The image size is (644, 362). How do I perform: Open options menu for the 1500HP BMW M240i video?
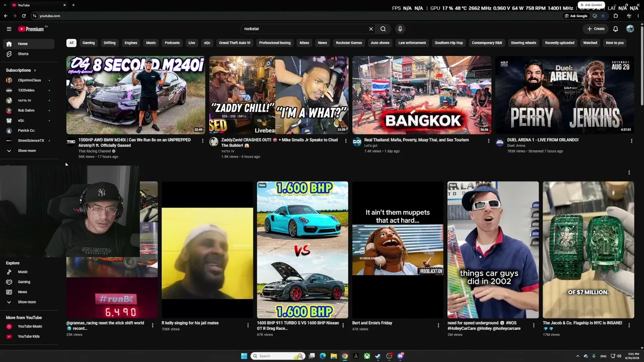[203, 141]
